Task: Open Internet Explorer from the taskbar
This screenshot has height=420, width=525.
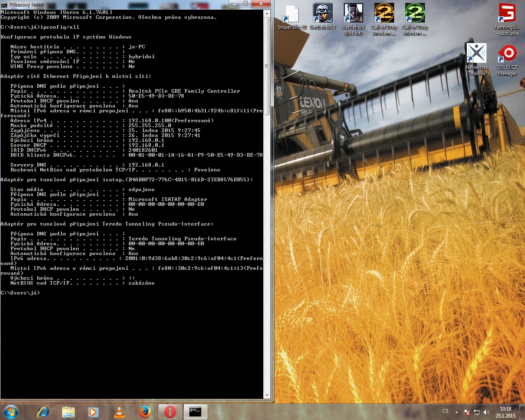Action: (x=43, y=412)
